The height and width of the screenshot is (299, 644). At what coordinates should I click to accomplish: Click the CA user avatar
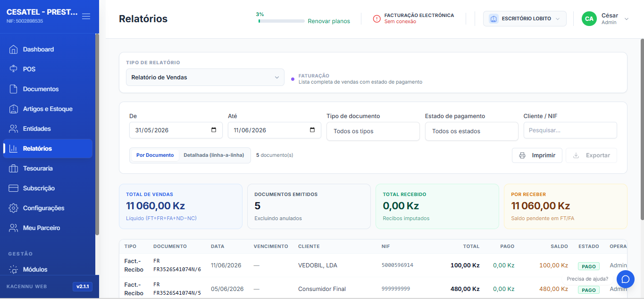(589, 18)
